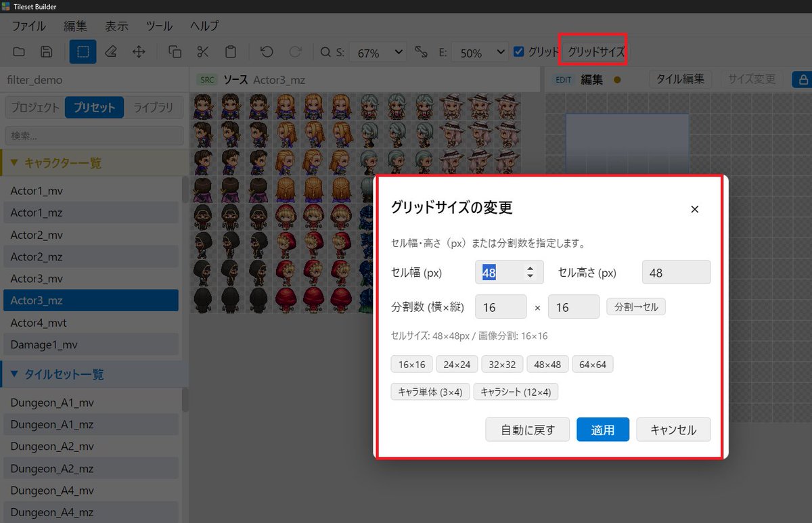This screenshot has width=812, height=523.
Task: Select the rectangular selection tool
Action: click(83, 52)
